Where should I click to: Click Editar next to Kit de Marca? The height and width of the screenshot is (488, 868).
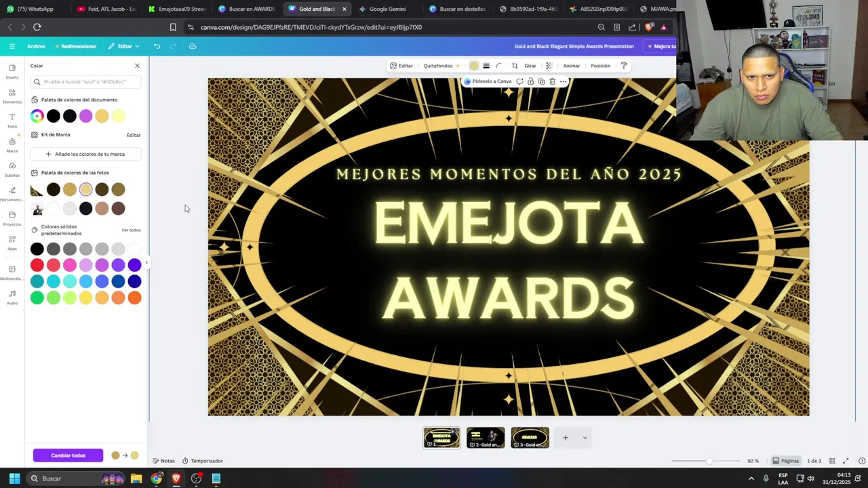click(x=134, y=135)
